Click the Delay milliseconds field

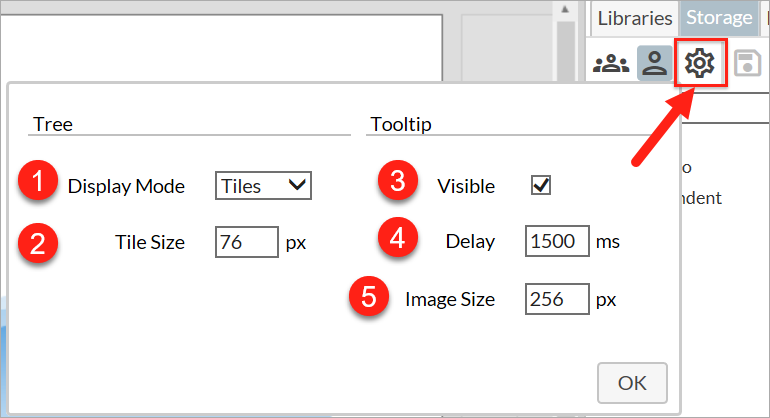click(557, 241)
